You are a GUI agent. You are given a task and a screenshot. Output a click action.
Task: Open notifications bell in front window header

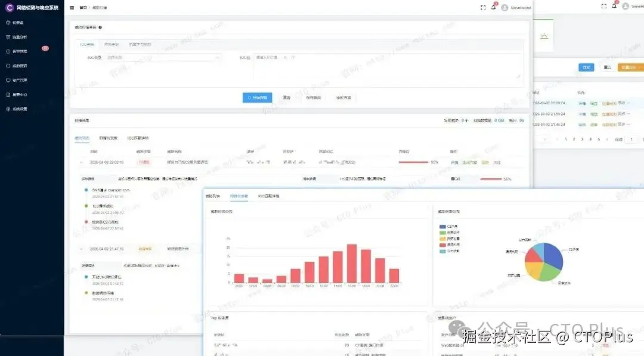494,7
